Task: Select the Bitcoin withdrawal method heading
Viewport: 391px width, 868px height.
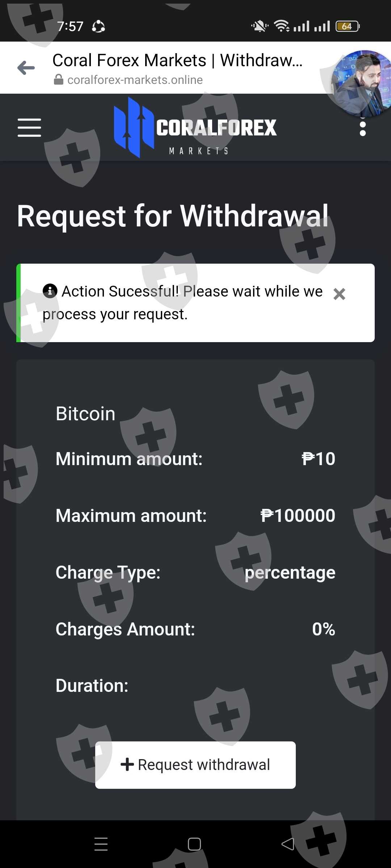Action: pos(85,413)
